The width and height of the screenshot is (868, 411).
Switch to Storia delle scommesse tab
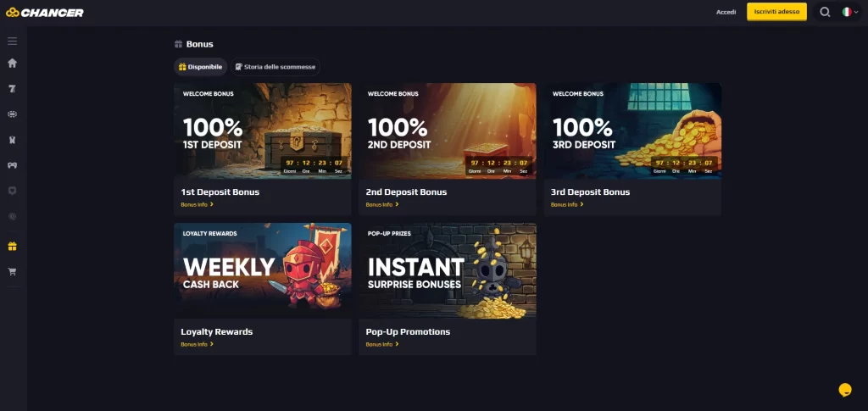point(275,67)
